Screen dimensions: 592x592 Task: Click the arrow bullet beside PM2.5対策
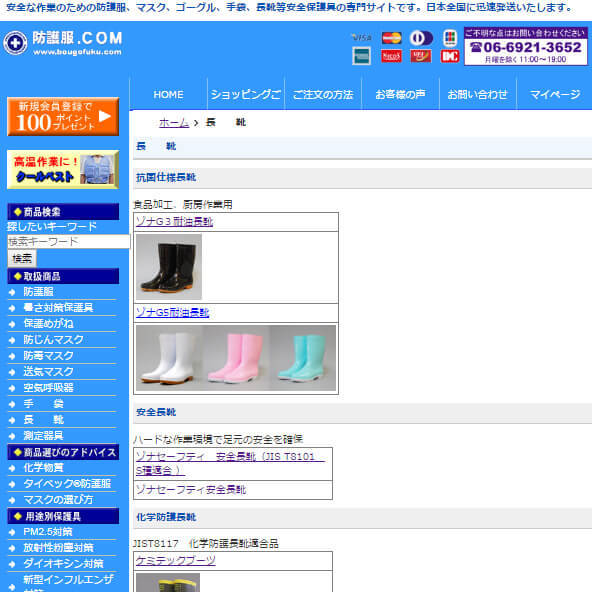12,532
